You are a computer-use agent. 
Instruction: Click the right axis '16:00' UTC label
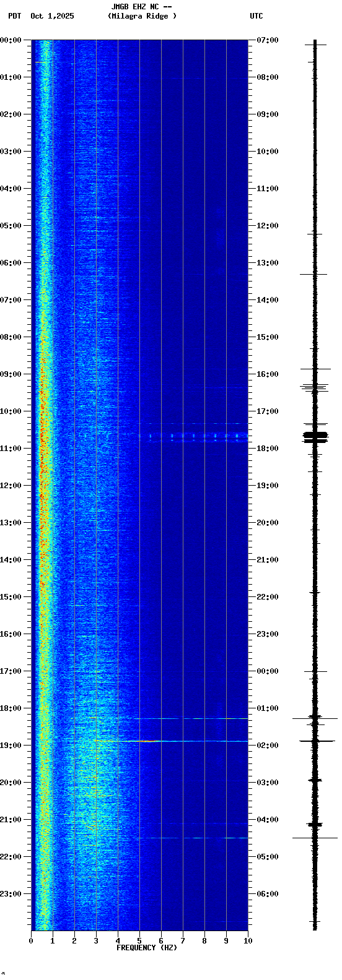point(268,374)
